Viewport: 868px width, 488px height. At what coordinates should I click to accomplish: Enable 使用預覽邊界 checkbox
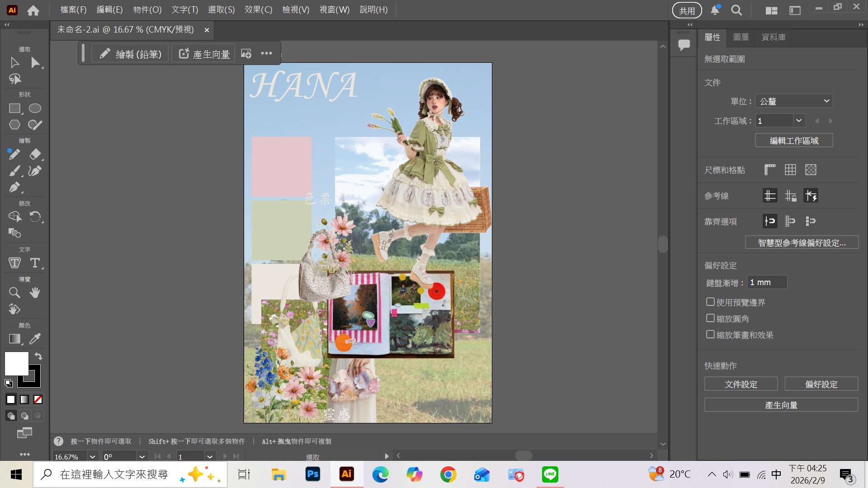[710, 302]
